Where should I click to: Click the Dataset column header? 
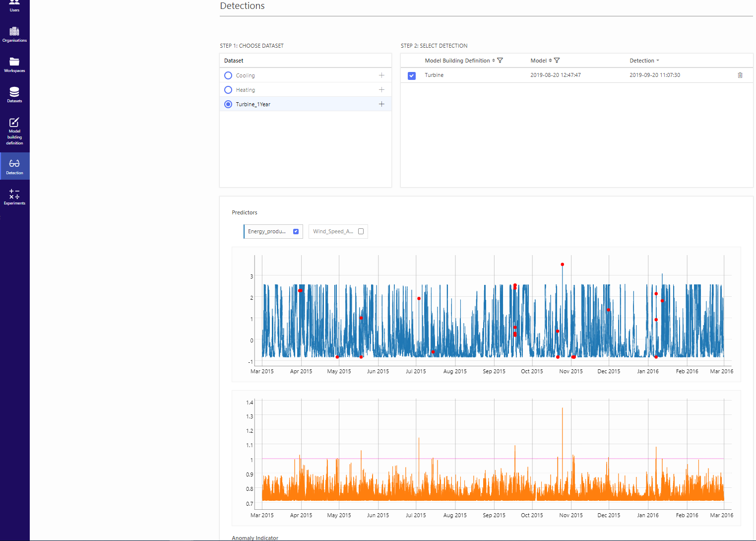coord(234,61)
